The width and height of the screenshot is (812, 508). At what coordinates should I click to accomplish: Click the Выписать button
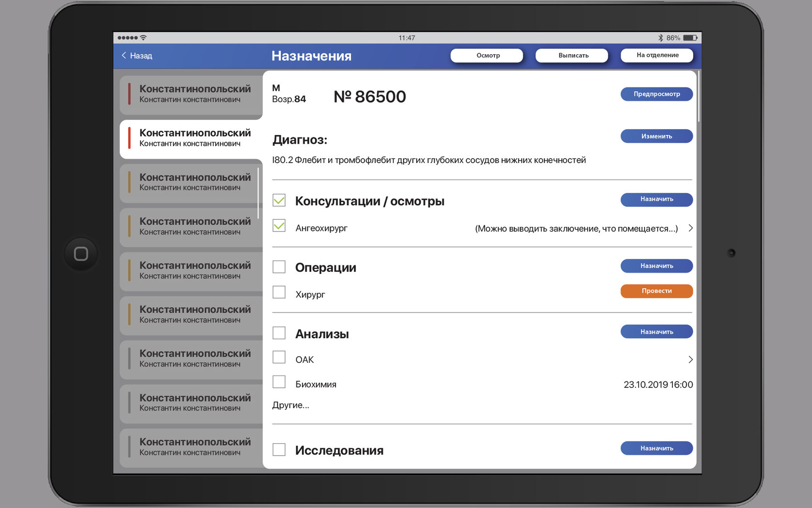[572, 56]
